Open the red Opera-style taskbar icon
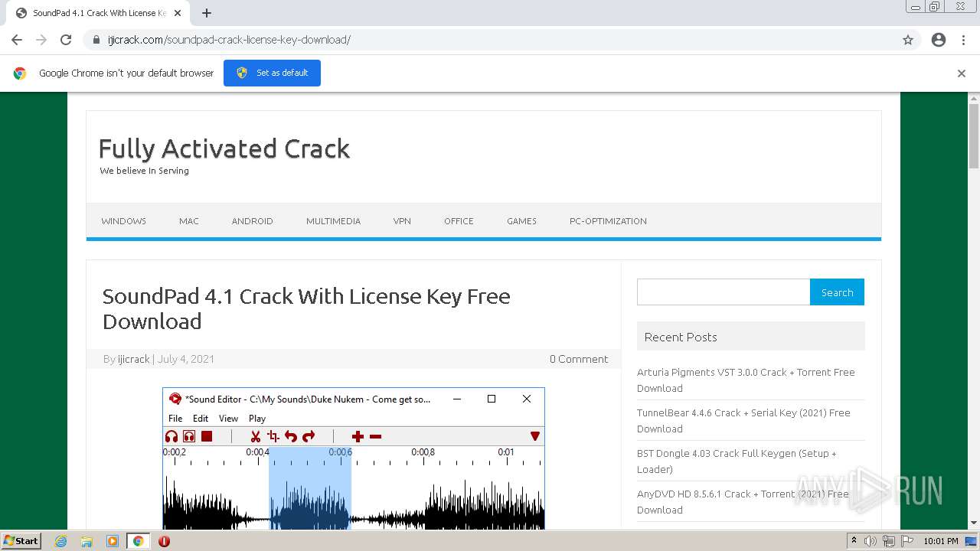 coord(164,541)
